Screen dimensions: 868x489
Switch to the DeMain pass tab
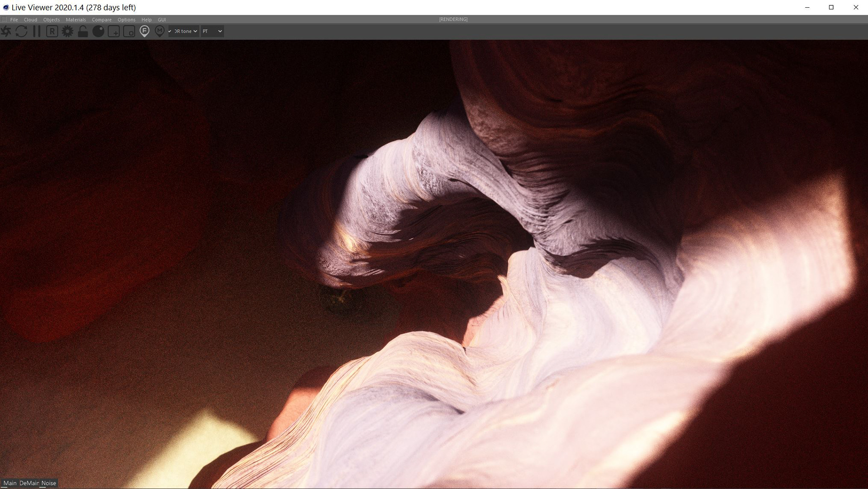(29, 483)
